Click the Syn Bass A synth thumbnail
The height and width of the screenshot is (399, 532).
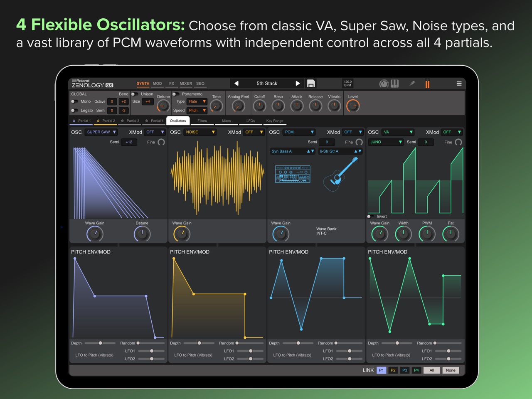click(x=292, y=174)
